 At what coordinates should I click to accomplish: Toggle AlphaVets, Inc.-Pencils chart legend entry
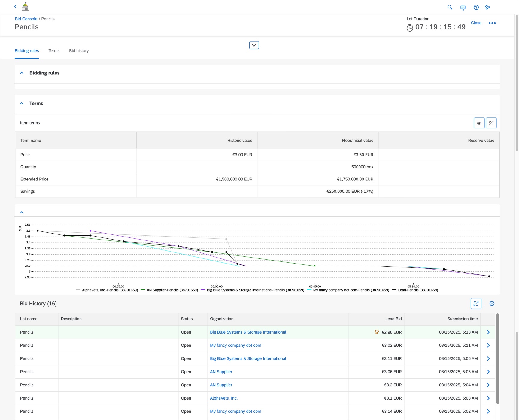[x=107, y=290]
